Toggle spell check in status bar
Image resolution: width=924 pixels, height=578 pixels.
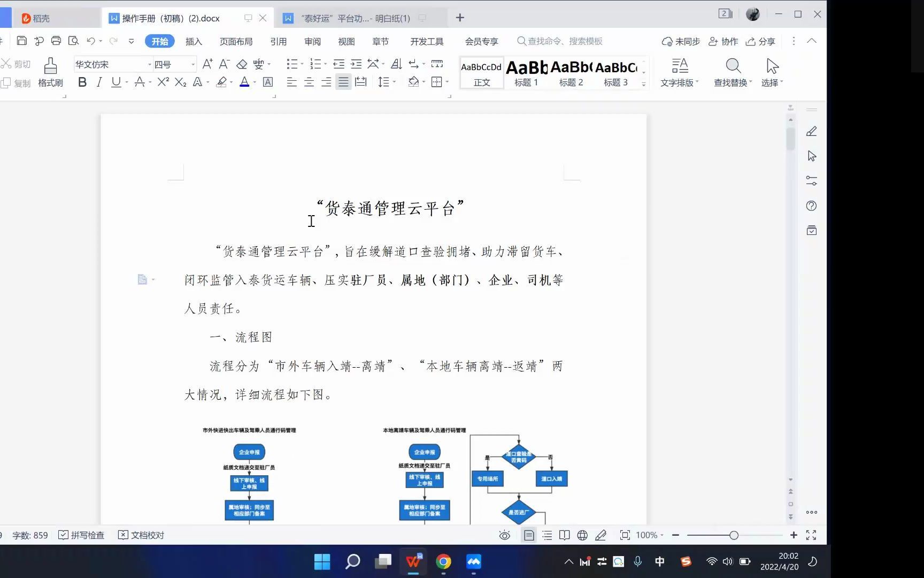click(x=81, y=535)
